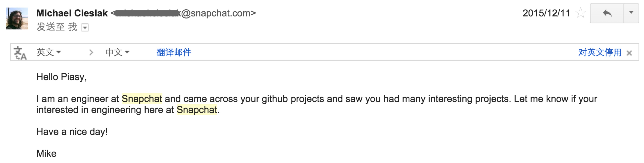Click the email date 2015/12/11
Screen dimensions: 644x163
[546, 13]
